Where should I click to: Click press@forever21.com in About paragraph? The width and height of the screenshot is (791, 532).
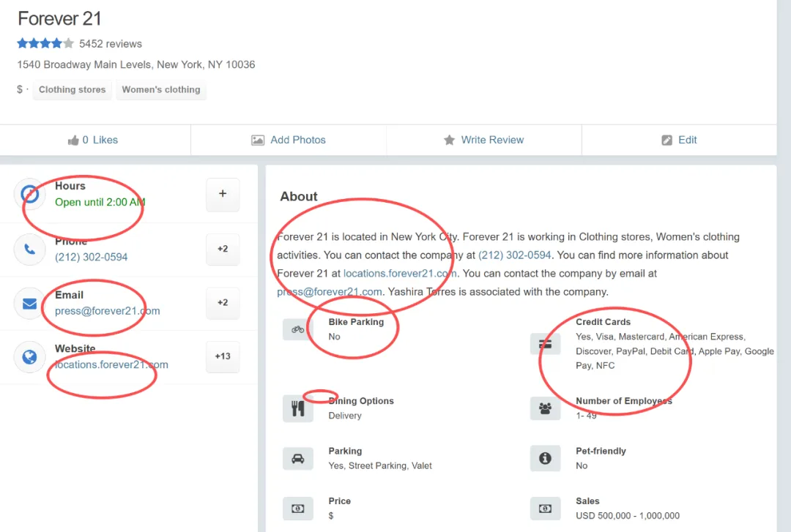(x=330, y=291)
